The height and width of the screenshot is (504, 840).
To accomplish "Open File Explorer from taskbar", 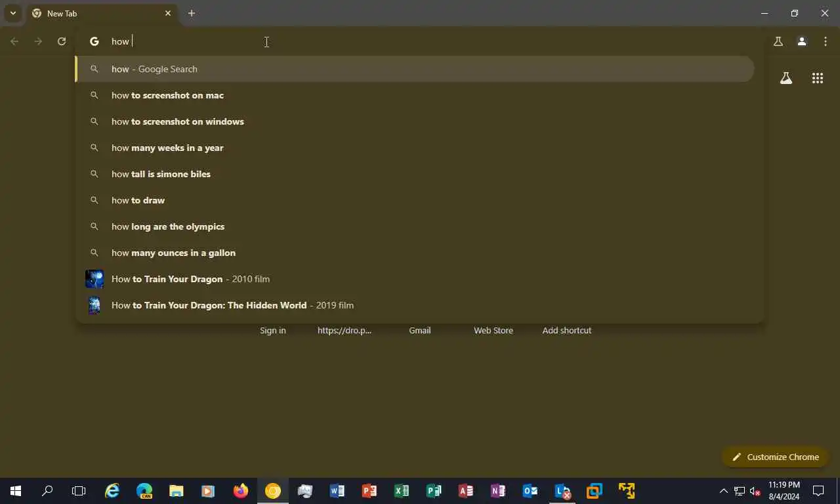I will point(177,491).
